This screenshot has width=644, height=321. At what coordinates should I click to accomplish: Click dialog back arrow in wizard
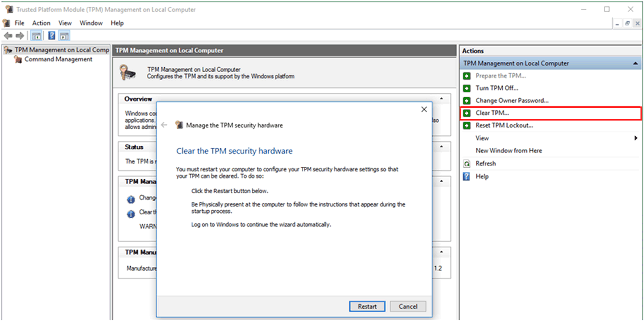tap(164, 125)
